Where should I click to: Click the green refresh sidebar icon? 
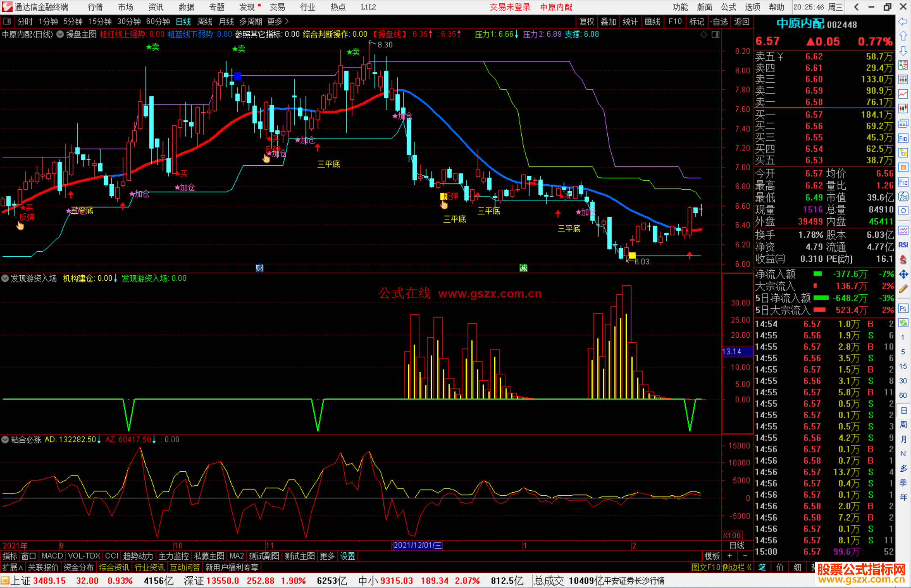(903, 322)
